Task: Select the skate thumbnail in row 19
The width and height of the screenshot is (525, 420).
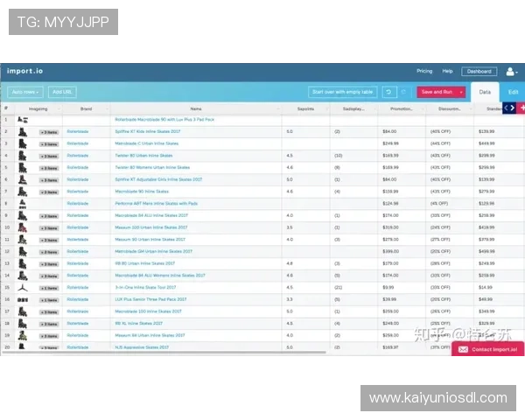Action: tap(23, 336)
